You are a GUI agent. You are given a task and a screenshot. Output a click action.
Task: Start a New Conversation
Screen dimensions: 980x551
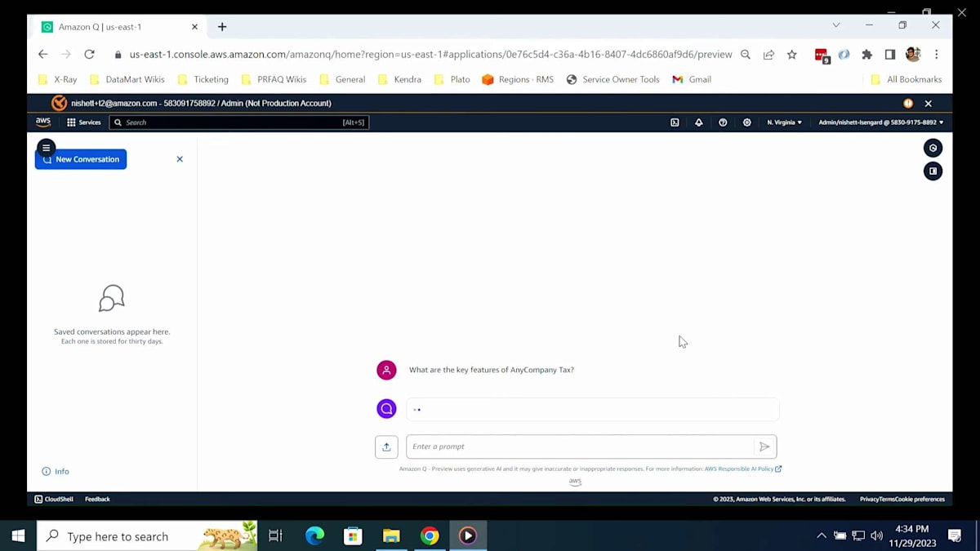coord(81,159)
